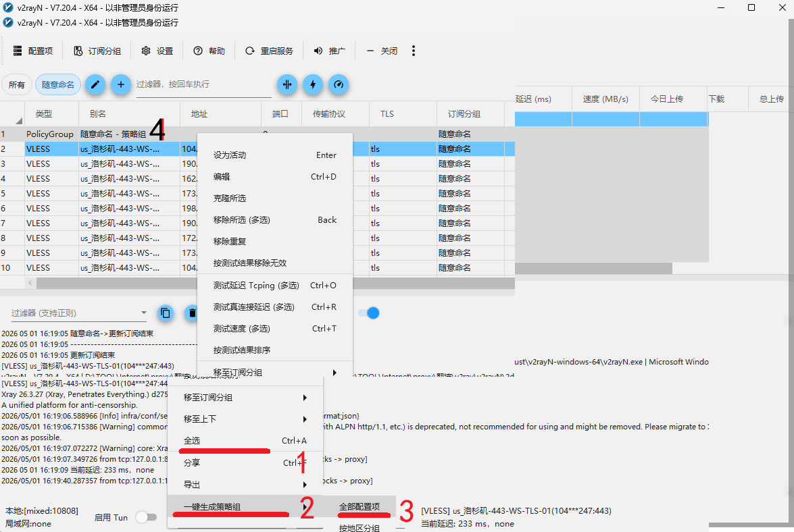Sort by the TLS column header
794x532 pixels.
click(x=403, y=114)
